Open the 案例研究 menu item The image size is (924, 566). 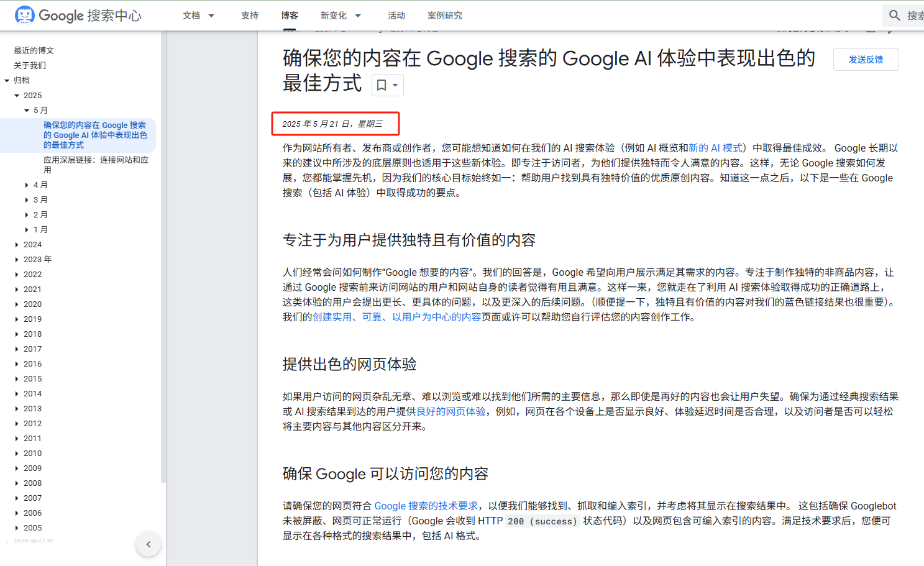[x=445, y=15]
